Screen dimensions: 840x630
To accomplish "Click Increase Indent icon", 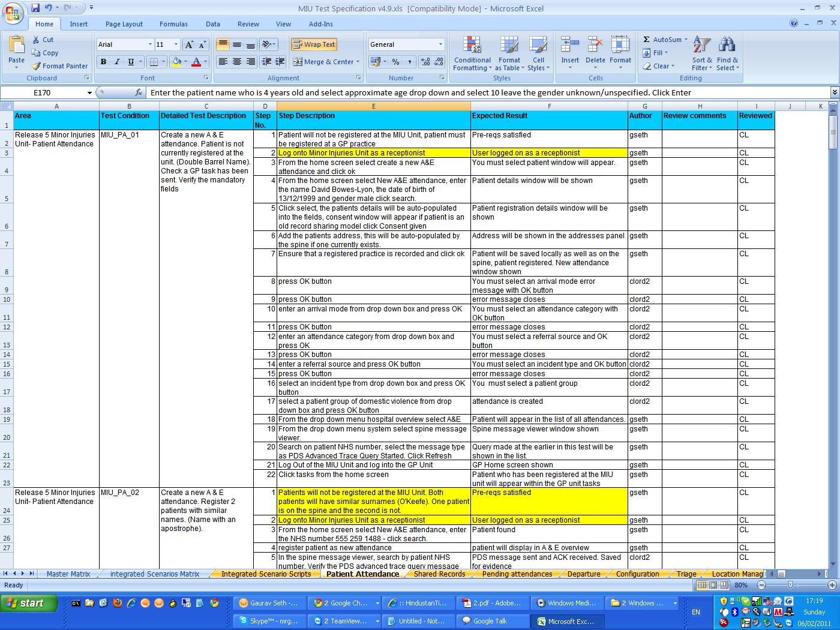I will [x=280, y=62].
